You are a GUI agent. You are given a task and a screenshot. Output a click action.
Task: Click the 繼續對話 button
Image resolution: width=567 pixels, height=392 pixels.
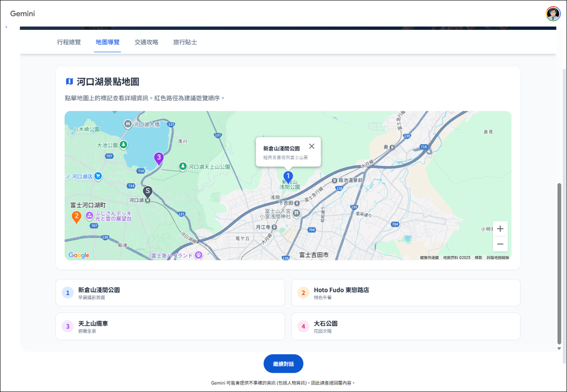coord(283,364)
